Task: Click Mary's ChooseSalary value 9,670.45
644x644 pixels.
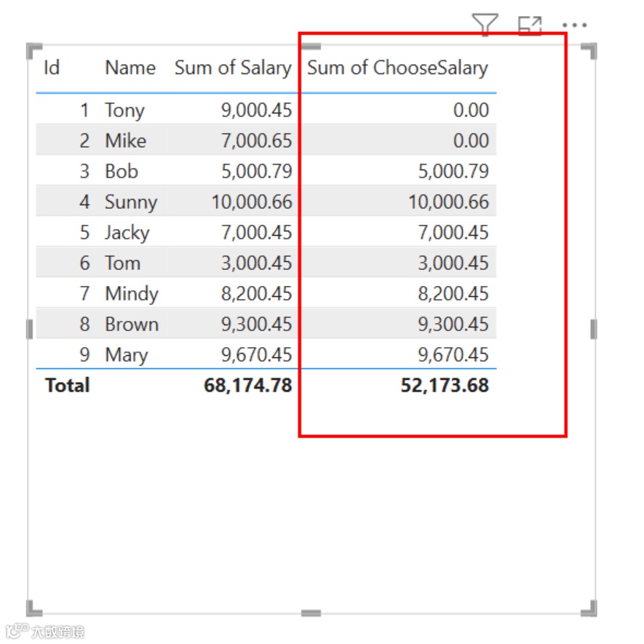Action: [x=453, y=355]
